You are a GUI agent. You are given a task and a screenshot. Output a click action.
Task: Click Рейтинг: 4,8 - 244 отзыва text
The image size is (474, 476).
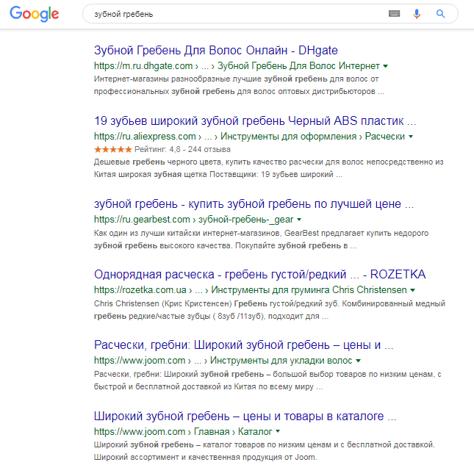point(182,149)
